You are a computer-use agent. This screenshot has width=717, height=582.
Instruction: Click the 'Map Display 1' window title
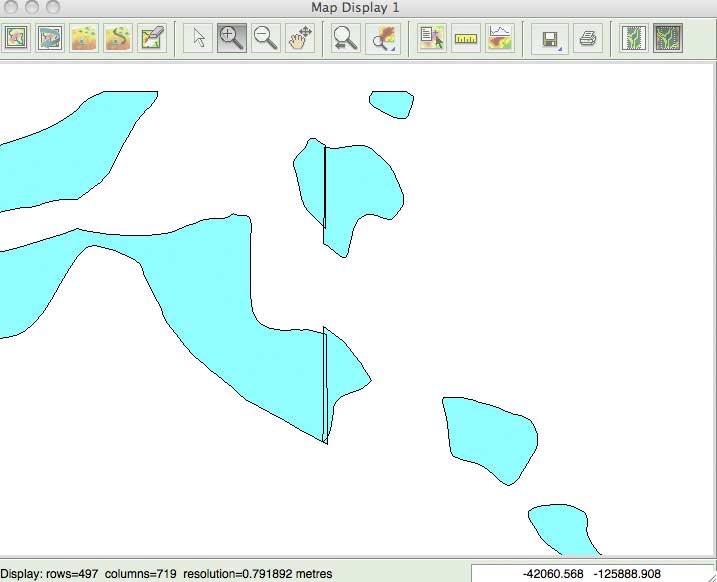click(x=355, y=7)
